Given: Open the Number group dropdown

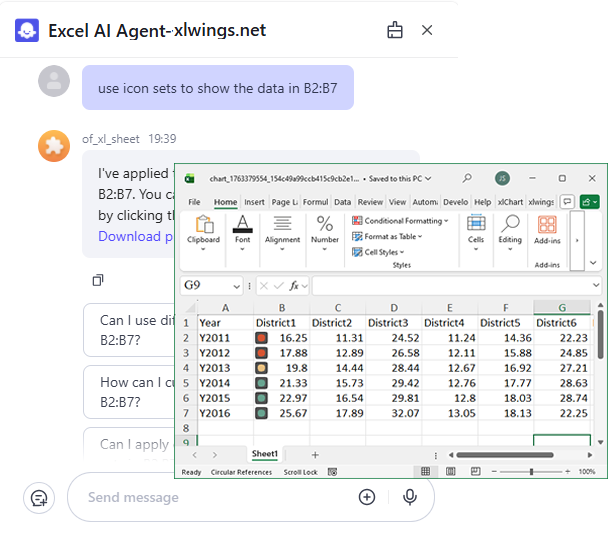Looking at the screenshot, I should point(325,233).
